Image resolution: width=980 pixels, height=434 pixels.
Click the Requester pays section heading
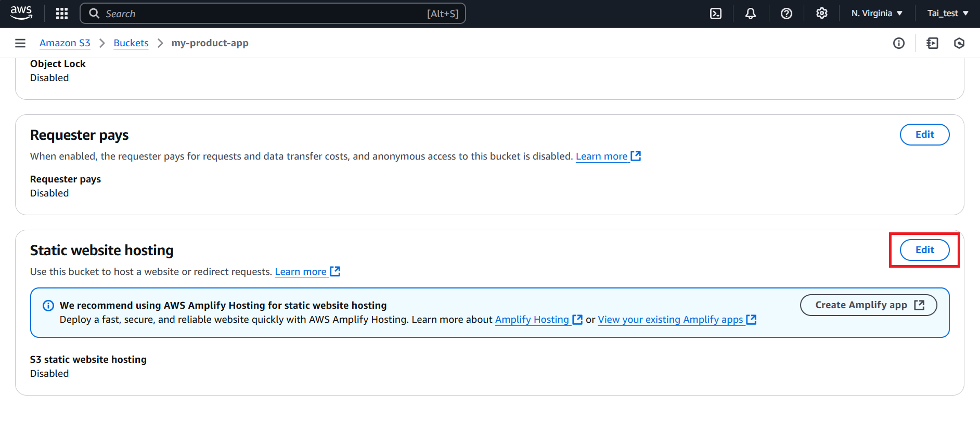click(x=80, y=135)
